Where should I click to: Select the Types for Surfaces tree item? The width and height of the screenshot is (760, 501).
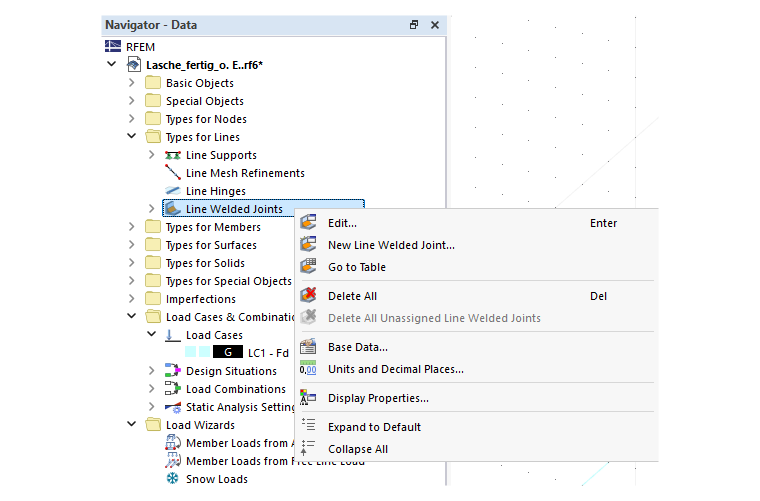tap(211, 245)
